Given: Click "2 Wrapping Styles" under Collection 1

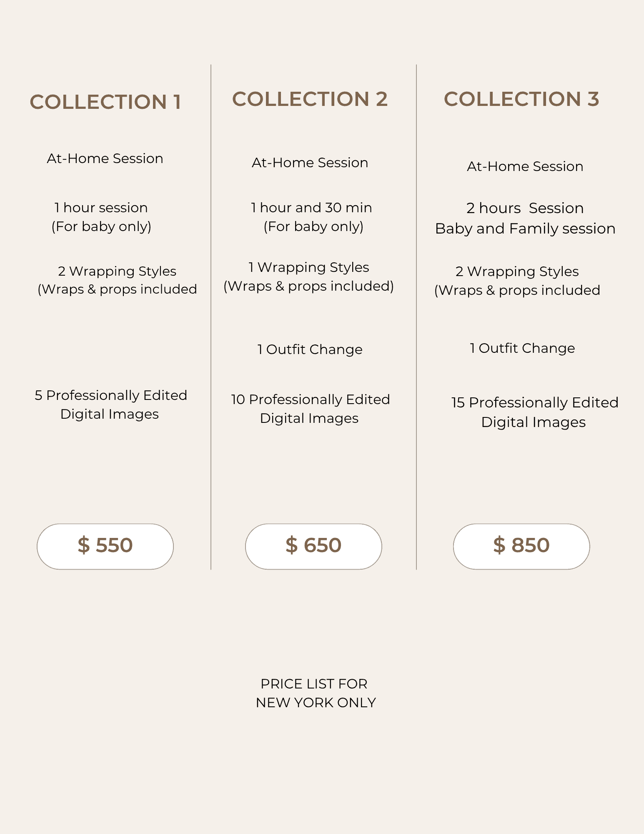Looking at the screenshot, I should point(117,271).
